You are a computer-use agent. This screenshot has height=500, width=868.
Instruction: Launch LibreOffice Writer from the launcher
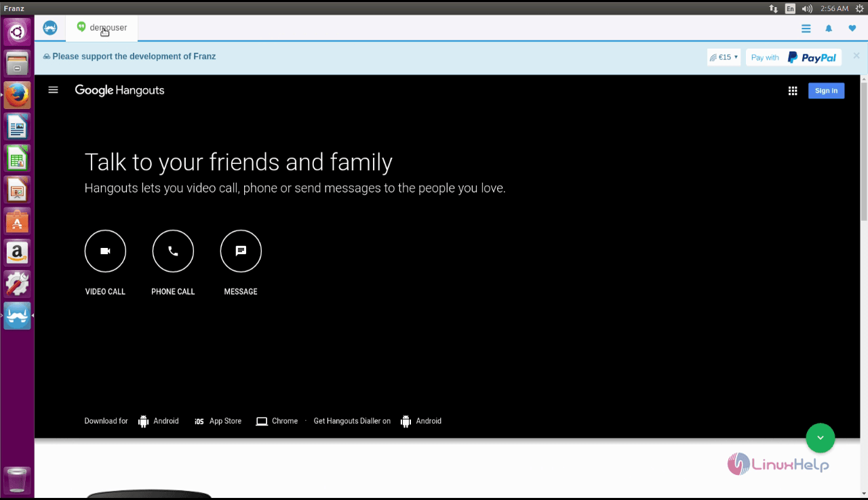point(17,127)
